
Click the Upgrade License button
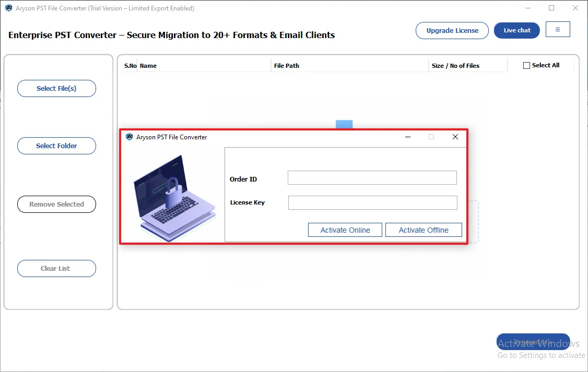pyautogui.click(x=452, y=30)
